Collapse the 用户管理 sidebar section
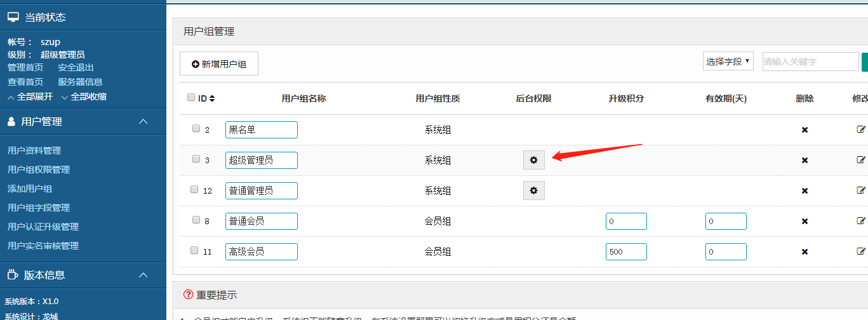 click(144, 121)
